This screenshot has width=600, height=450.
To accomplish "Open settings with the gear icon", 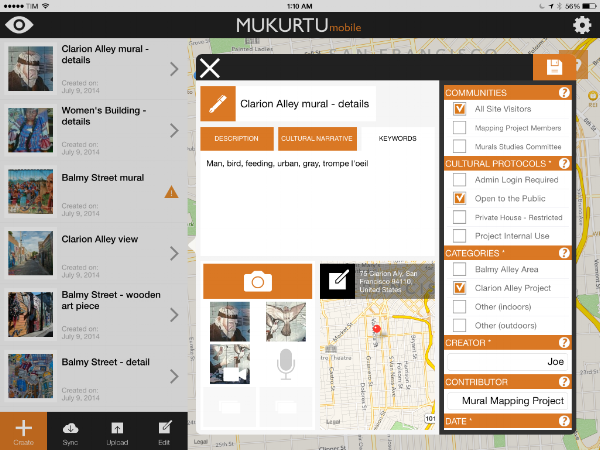I will click(x=582, y=25).
